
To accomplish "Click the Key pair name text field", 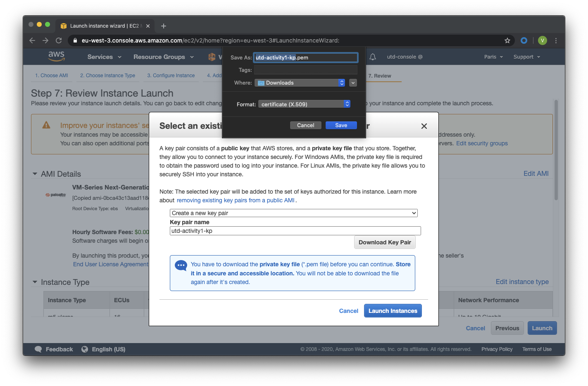I will click(x=295, y=231).
